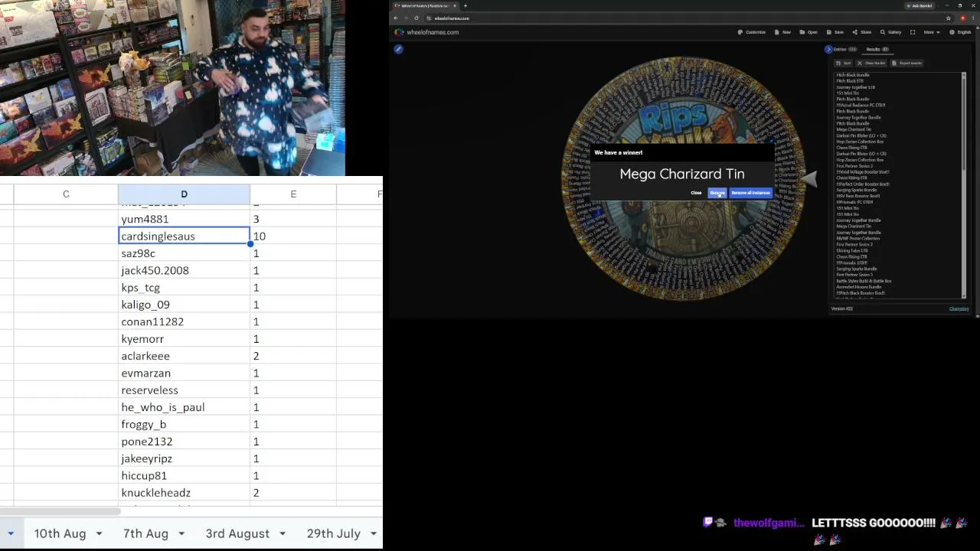Change the English language setting
Viewport: 980px width, 551px height.
960,32
